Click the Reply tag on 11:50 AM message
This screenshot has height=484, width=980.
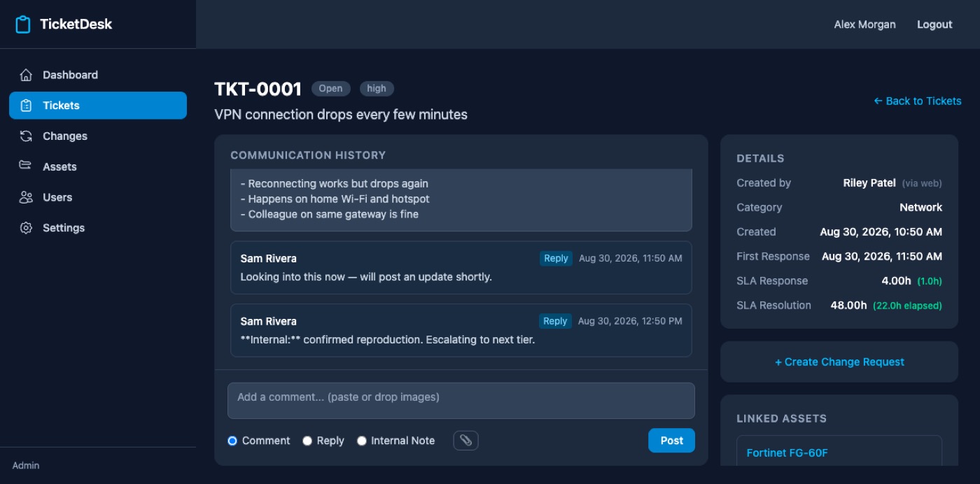coord(556,258)
